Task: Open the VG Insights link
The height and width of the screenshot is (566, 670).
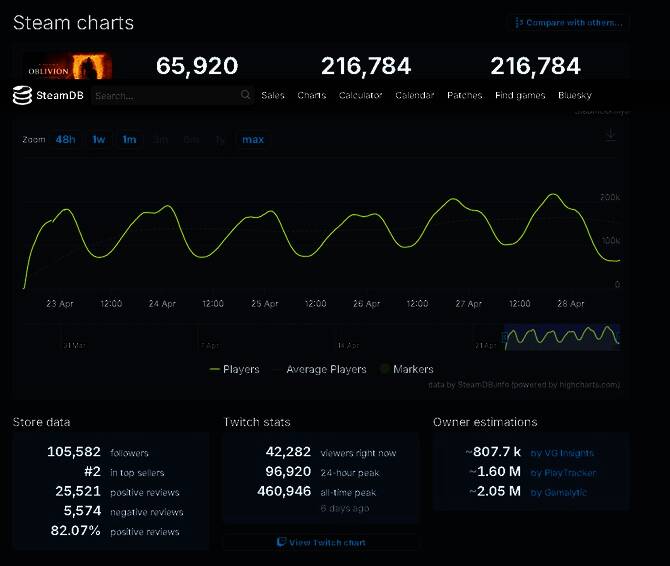Action: (x=562, y=453)
